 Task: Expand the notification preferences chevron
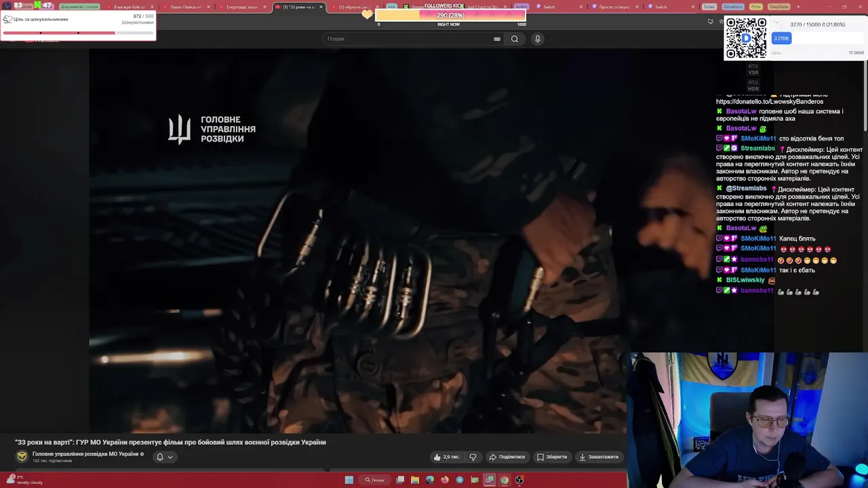pos(170,457)
